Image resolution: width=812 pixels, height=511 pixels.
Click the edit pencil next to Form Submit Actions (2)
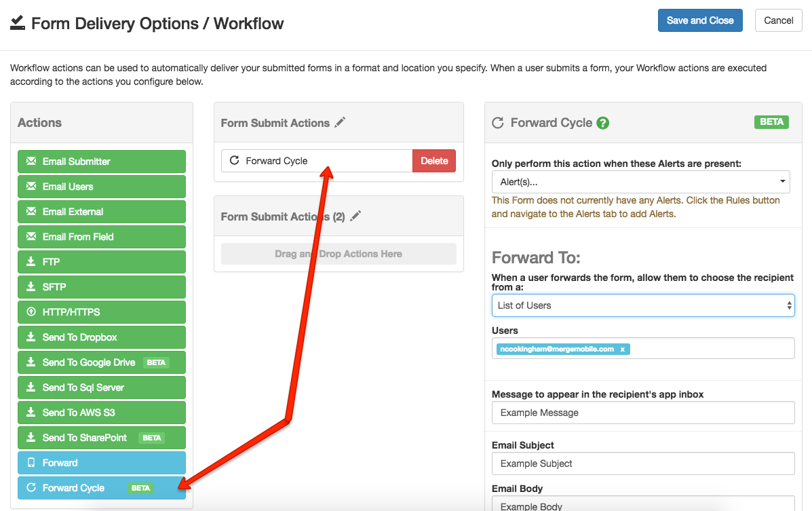[355, 216]
